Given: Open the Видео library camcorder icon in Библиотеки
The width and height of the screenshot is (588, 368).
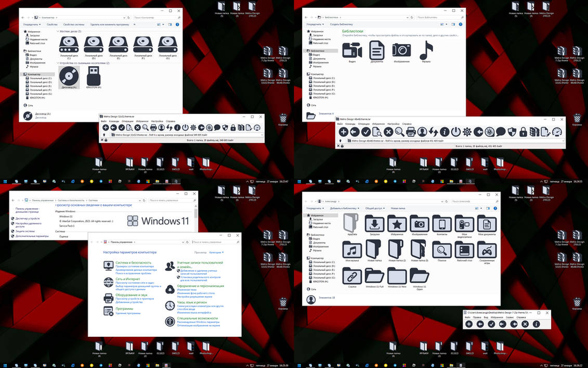Looking at the screenshot, I should click(x=352, y=50).
